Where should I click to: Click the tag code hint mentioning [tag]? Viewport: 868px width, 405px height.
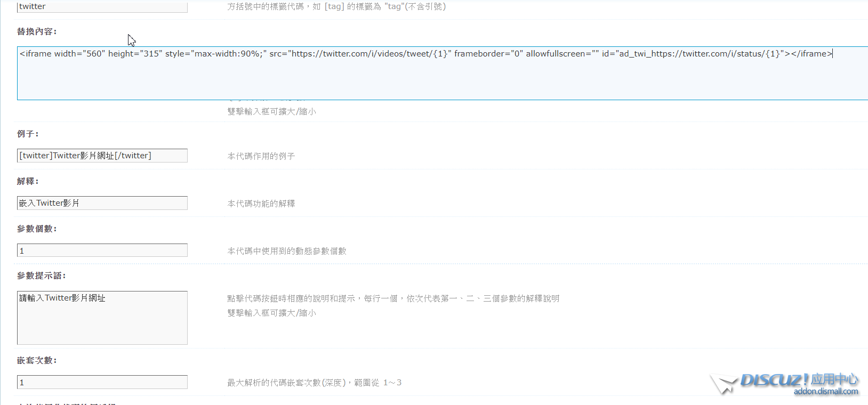(x=336, y=7)
